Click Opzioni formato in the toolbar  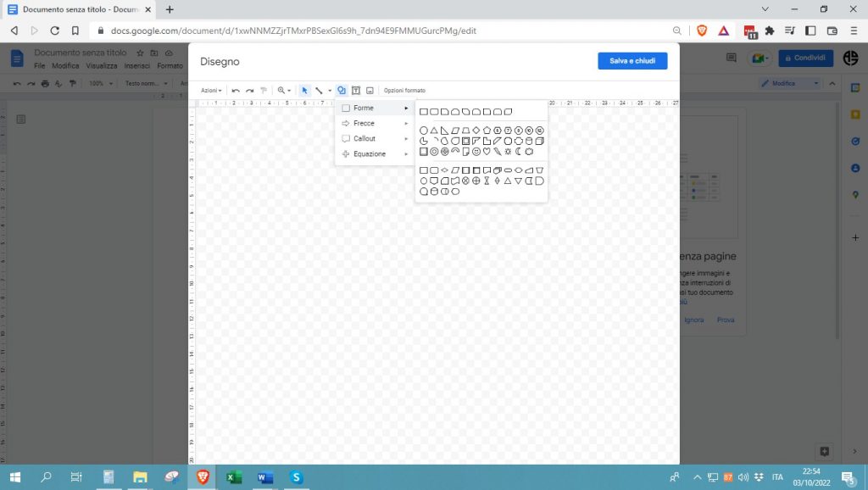[404, 91]
